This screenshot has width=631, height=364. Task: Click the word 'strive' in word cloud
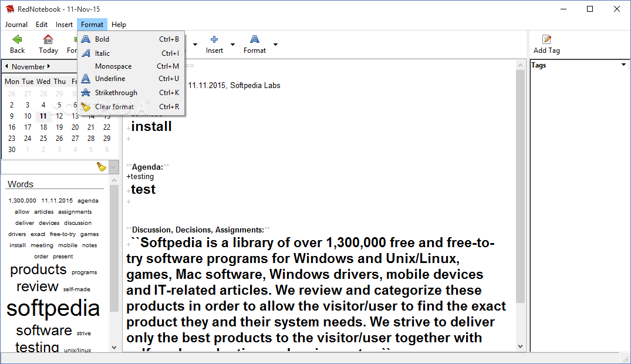(84, 333)
